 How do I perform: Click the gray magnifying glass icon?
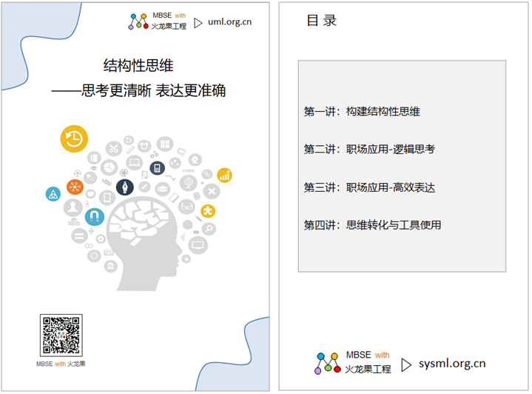click(208, 229)
